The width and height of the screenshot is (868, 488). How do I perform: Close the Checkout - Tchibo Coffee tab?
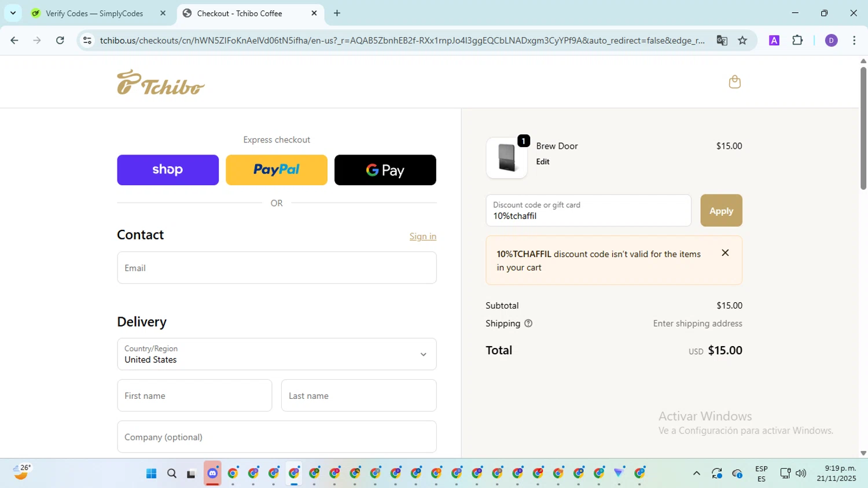point(314,13)
